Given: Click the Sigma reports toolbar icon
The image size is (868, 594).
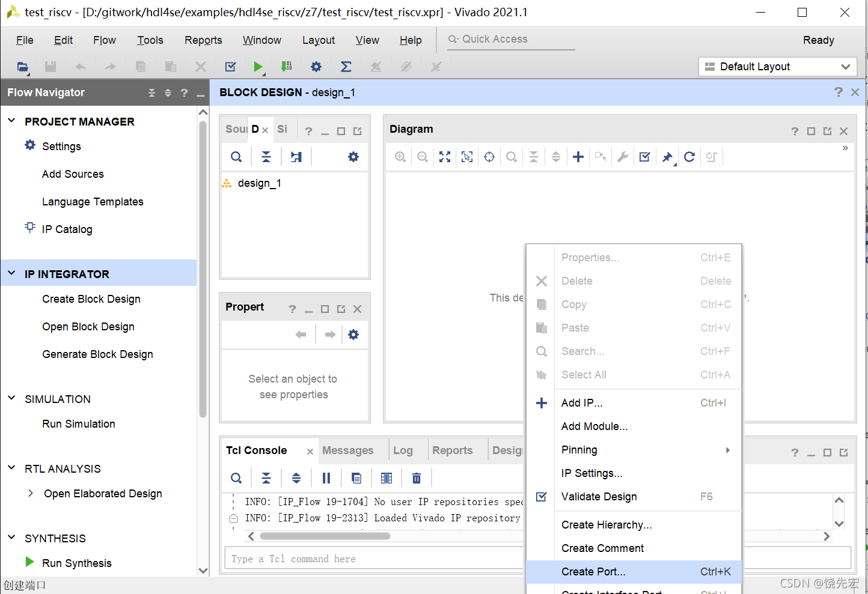Looking at the screenshot, I should [346, 67].
